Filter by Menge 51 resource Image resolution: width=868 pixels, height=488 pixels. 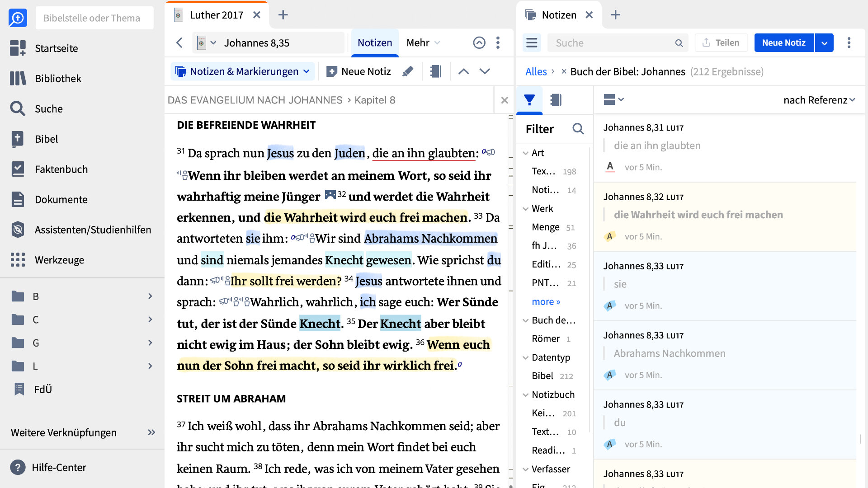tap(553, 227)
